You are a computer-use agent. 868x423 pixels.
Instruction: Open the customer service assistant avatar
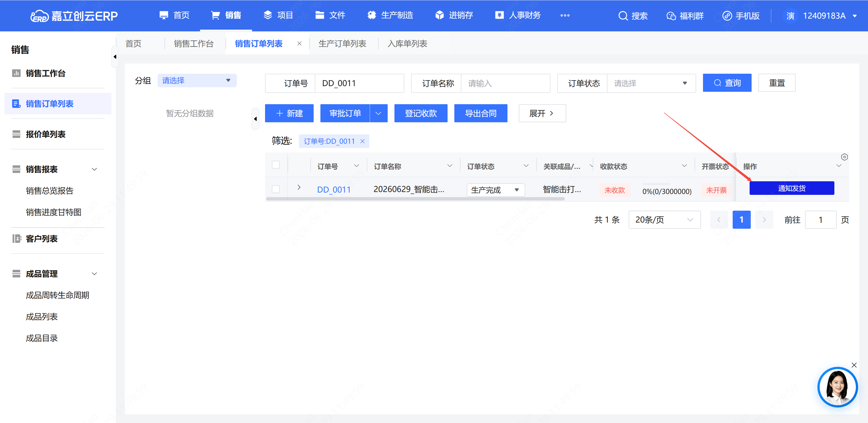pyautogui.click(x=837, y=387)
